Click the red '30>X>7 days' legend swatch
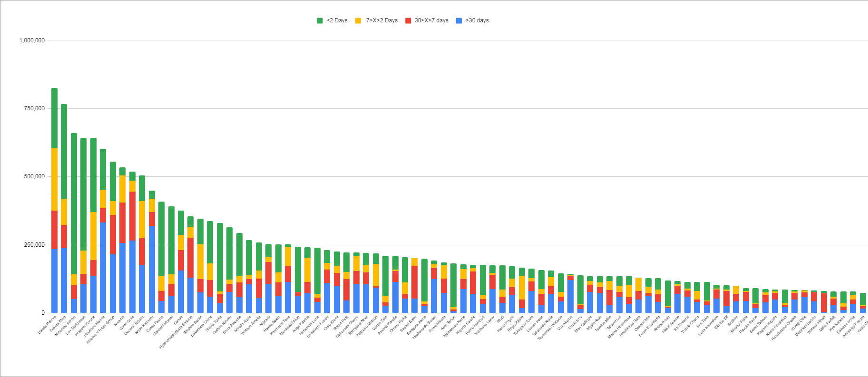Screen dimensions: 868x377 tap(408, 20)
